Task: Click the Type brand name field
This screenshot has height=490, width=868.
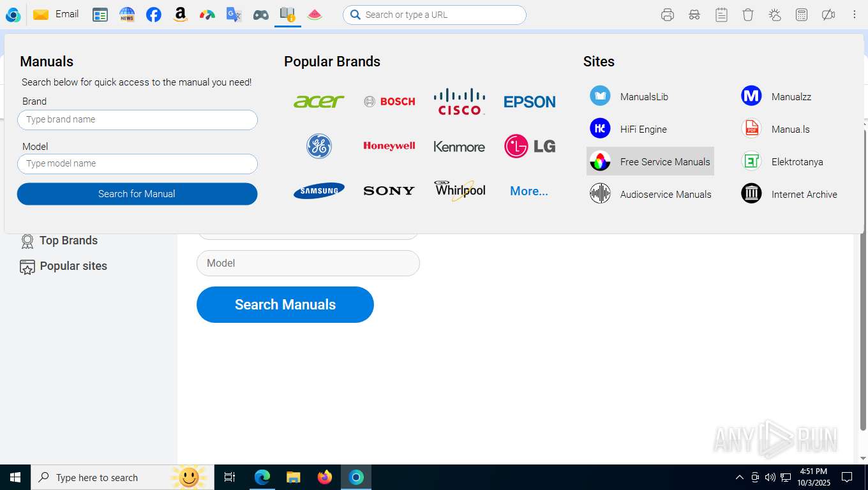Action: (137, 119)
